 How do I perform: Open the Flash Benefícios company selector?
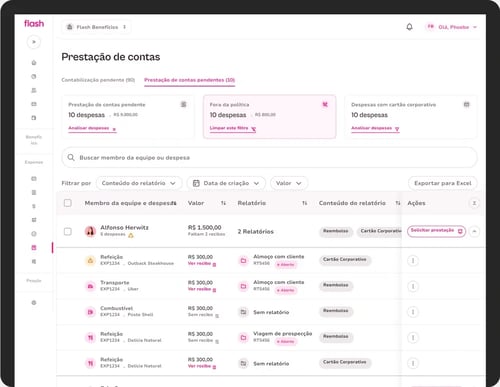click(x=96, y=27)
